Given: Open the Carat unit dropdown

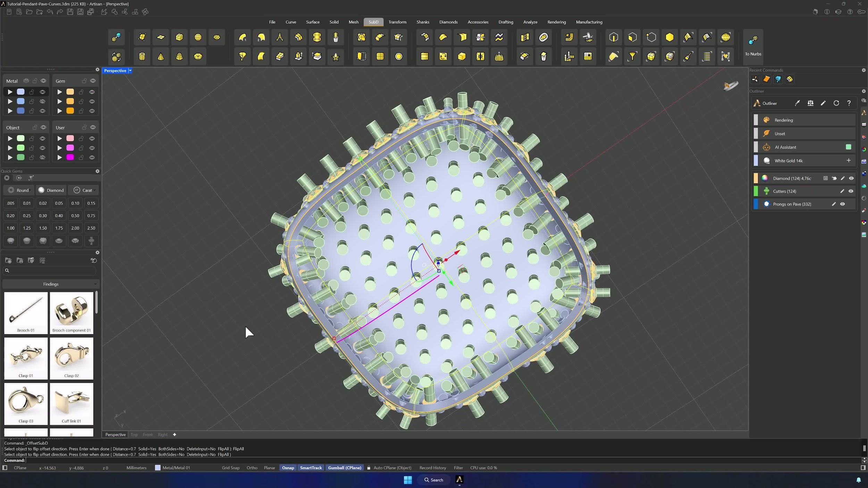Looking at the screenshot, I should [84, 190].
